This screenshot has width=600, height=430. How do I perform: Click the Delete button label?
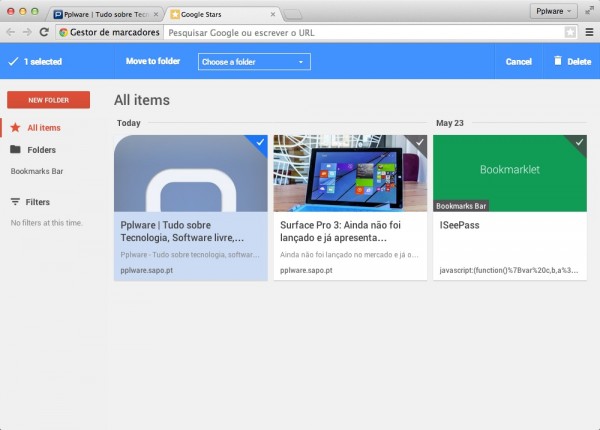coord(579,62)
